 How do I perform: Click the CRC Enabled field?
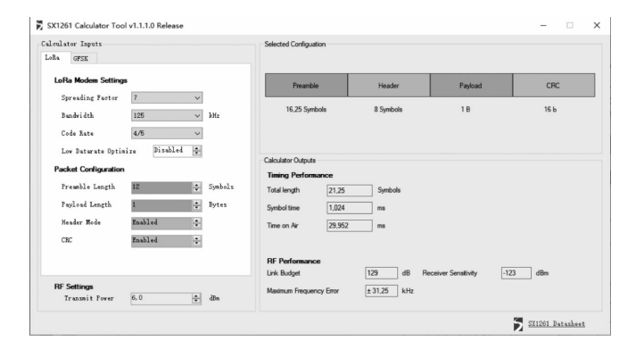[161, 240]
